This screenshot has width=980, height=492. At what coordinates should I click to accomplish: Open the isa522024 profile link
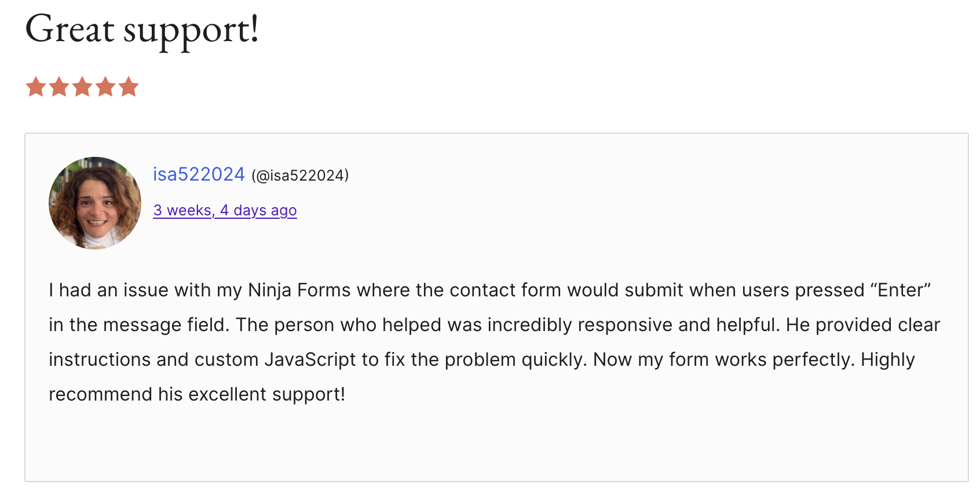(199, 174)
